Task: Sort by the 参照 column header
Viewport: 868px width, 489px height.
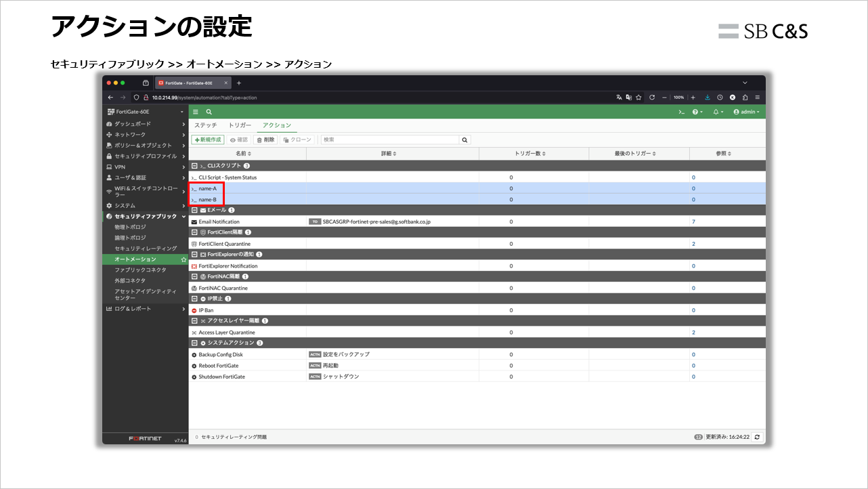Action: point(727,154)
